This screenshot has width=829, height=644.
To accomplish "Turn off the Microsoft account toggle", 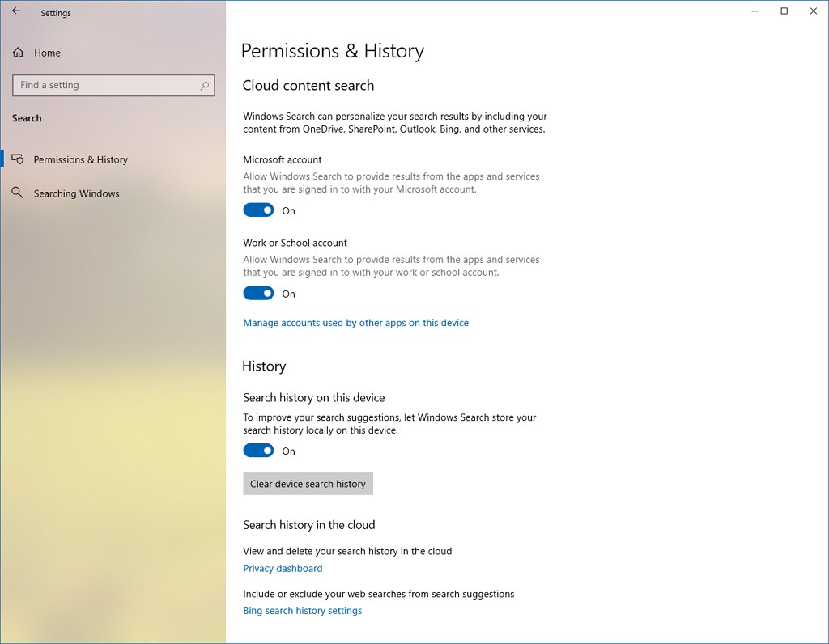I will tap(258, 210).
